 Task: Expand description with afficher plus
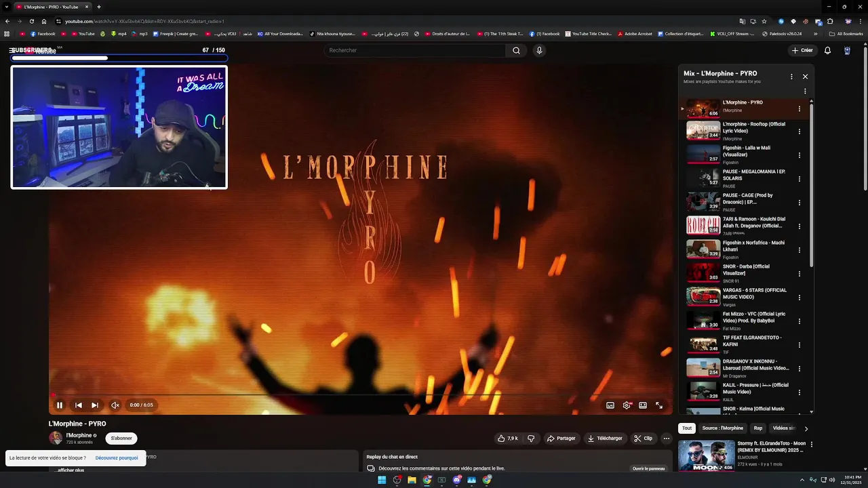(x=71, y=470)
